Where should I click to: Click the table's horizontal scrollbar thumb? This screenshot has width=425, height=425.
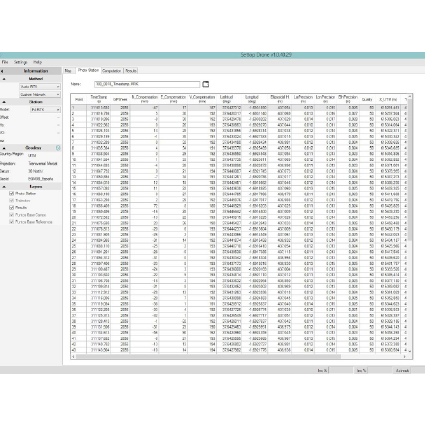click(208, 357)
